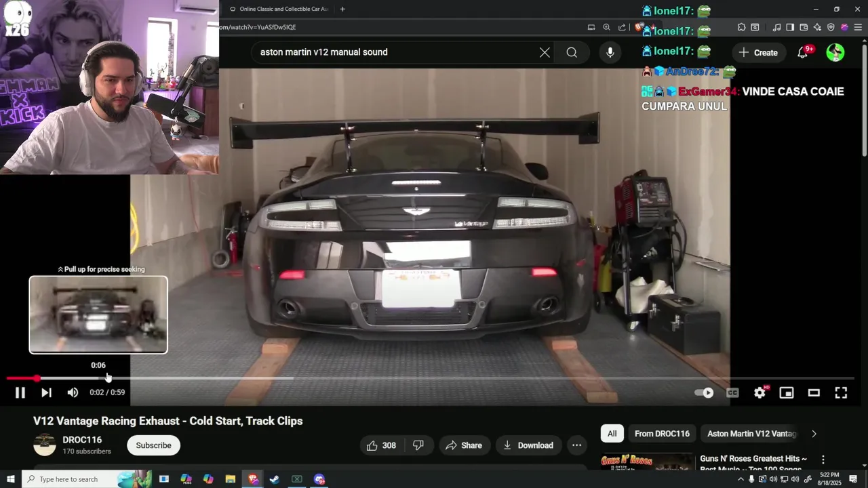
Task: Open the taskbar clock showing 5:22 PM
Action: (x=829, y=479)
